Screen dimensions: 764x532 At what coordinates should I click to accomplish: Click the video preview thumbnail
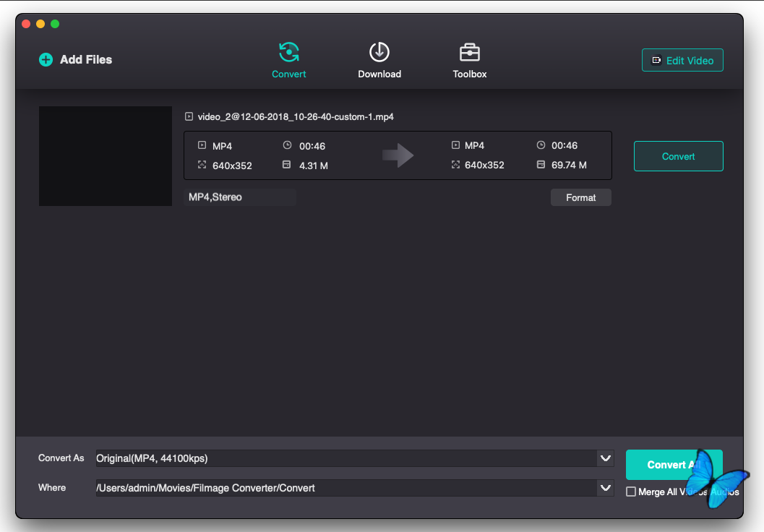point(106,156)
